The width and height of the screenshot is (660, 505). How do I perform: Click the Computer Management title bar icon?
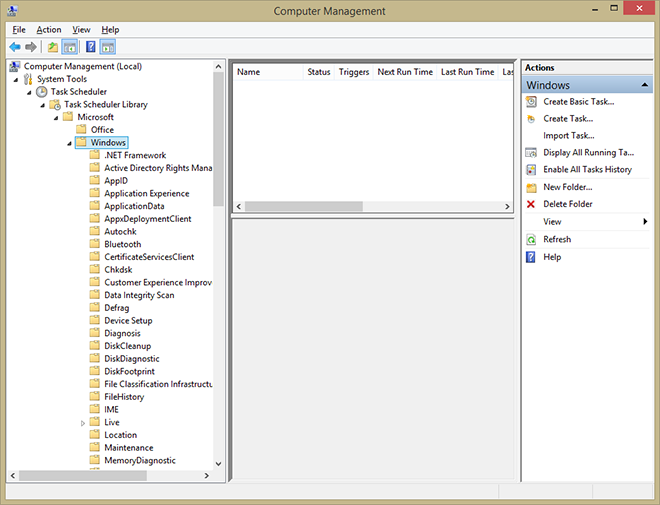point(13,11)
